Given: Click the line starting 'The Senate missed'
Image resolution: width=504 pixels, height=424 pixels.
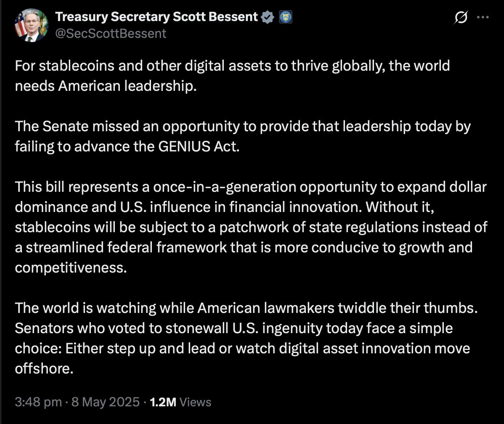Looking at the screenshot, I should click(x=242, y=126).
